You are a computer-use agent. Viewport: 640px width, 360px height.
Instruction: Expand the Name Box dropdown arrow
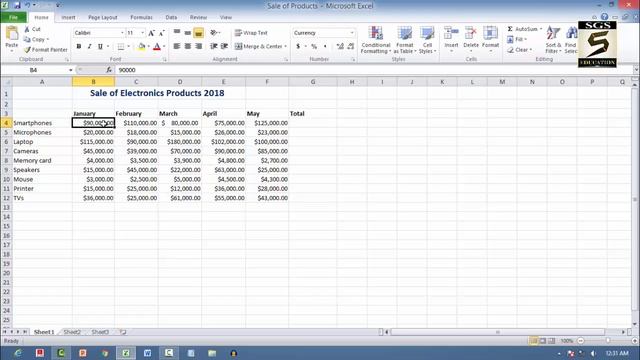pos(71,70)
